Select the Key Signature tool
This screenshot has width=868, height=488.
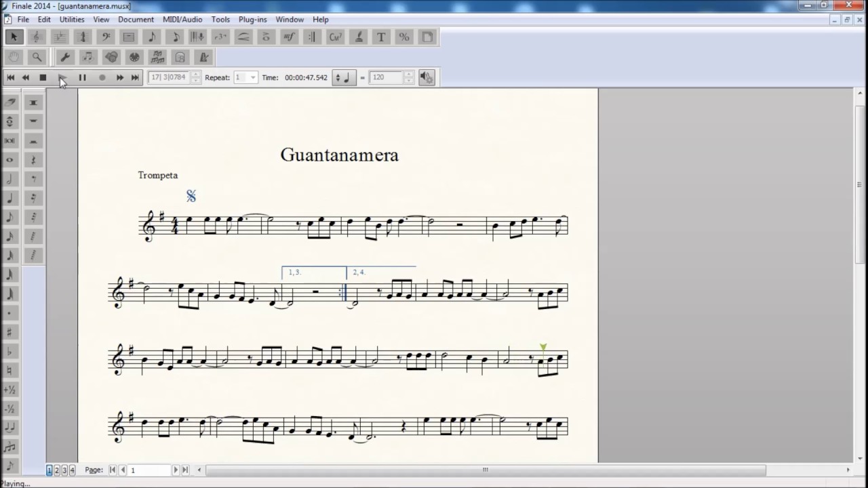pyautogui.click(x=60, y=37)
